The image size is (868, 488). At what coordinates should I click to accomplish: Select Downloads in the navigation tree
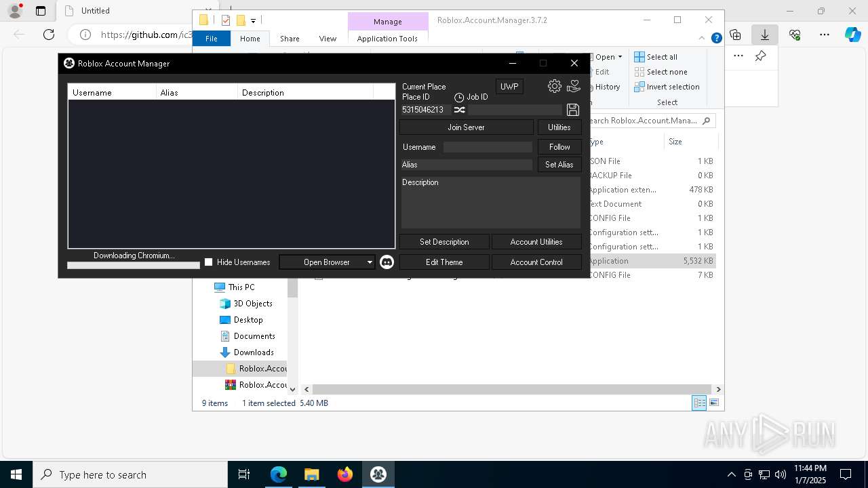pos(254,352)
